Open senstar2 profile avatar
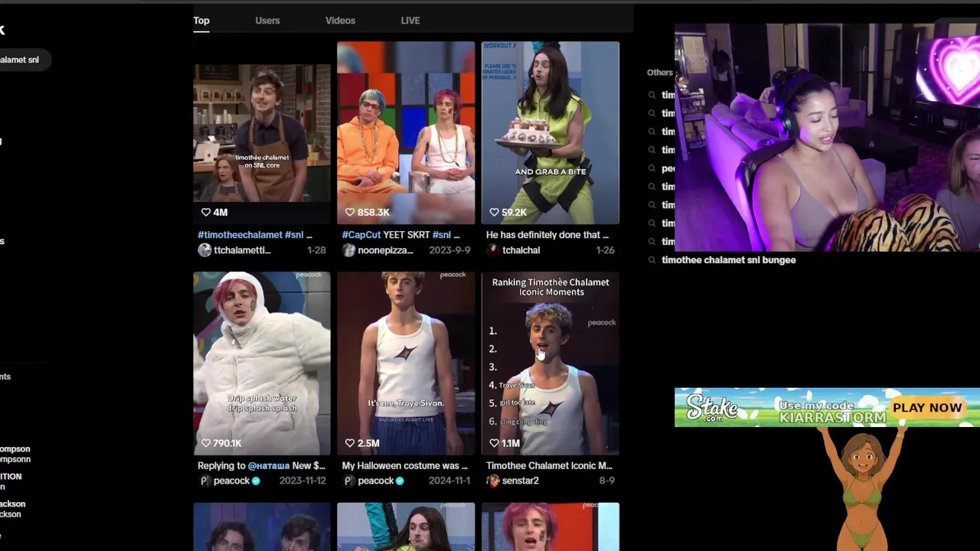Image resolution: width=980 pixels, height=551 pixels. (492, 481)
